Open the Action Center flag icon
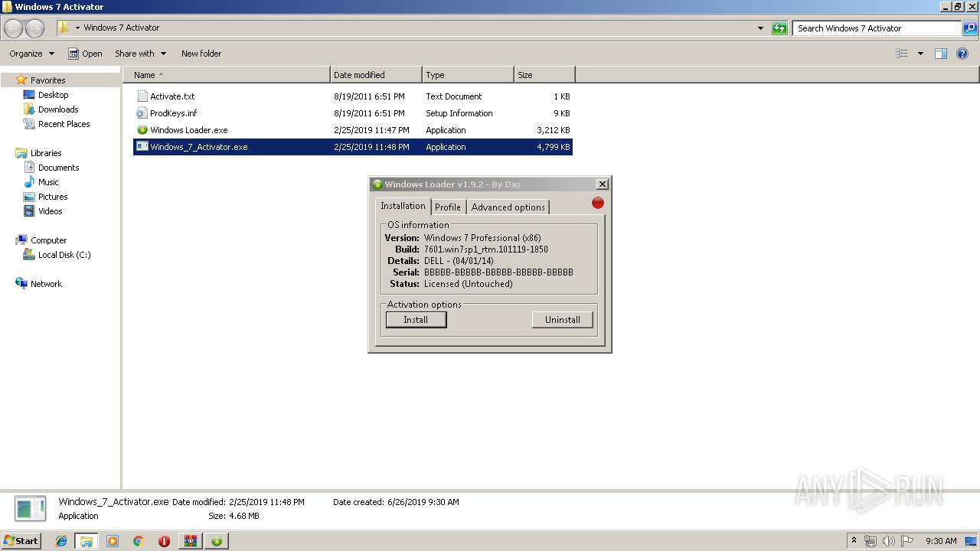The height and width of the screenshot is (551, 980). [907, 541]
